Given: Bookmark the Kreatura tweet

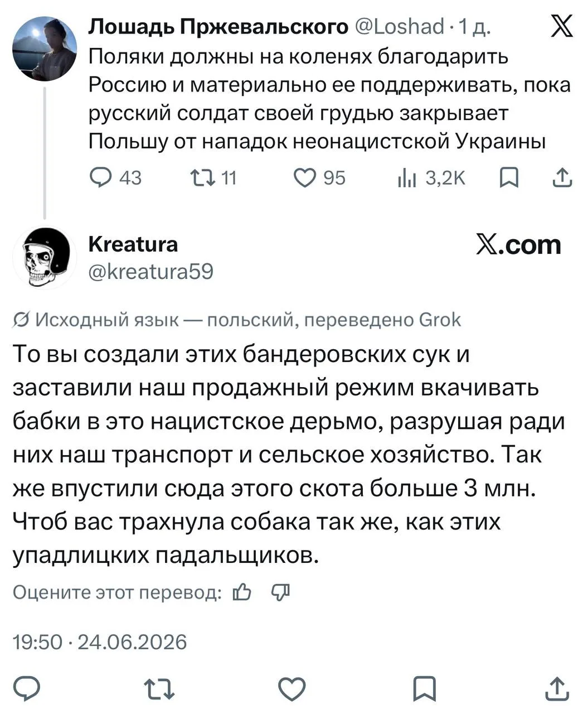Looking at the screenshot, I should 425,689.
